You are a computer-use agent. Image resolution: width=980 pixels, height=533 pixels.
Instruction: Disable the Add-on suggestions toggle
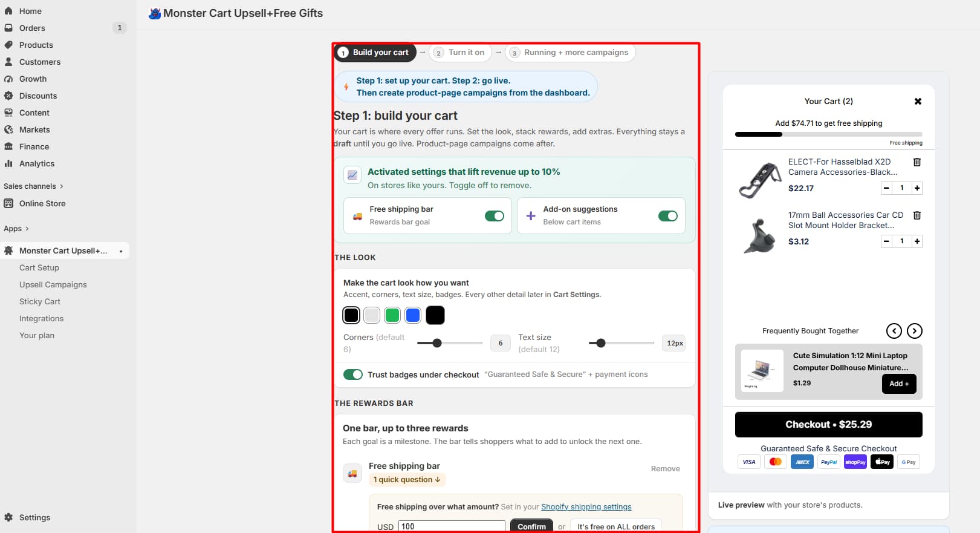[x=668, y=216]
